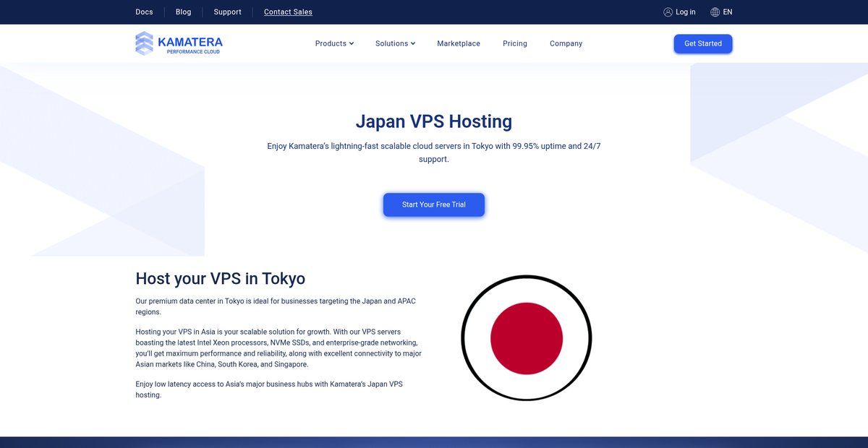Screen dimensions: 868x448
Task: Click paragraph starting 'Our premium data center'
Action: (276, 306)
